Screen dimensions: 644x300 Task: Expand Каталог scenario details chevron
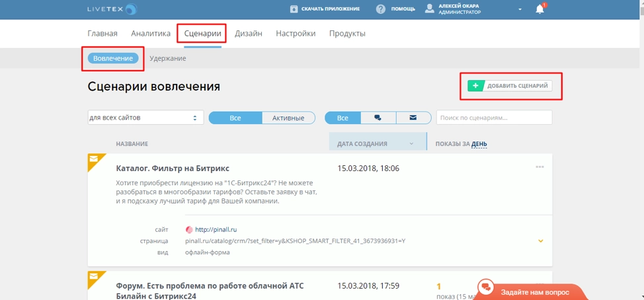coord(540,241)
